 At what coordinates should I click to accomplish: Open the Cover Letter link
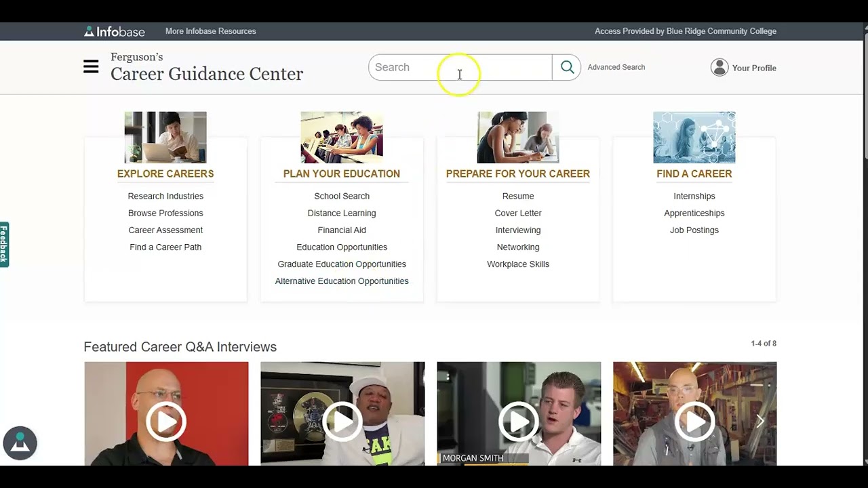pyautogui.click(x=518, y=213)
